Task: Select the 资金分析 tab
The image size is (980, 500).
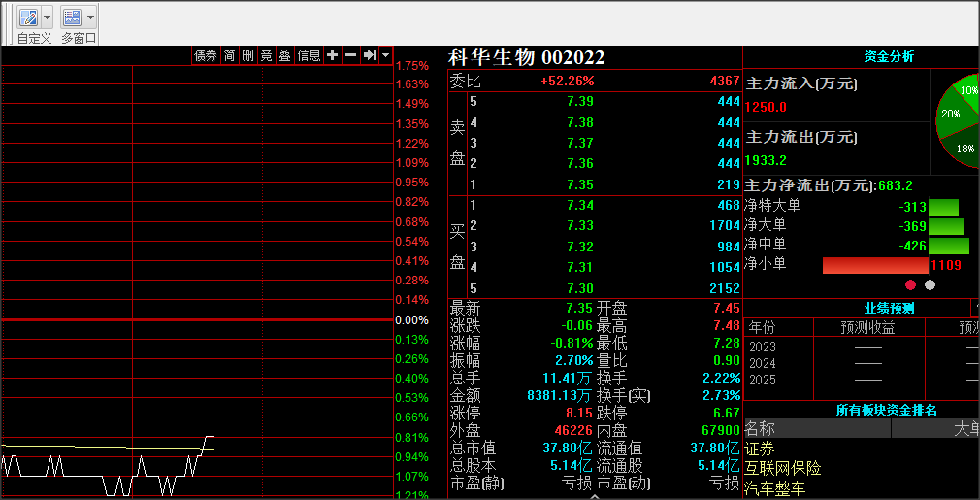Action: pos(889,57)
